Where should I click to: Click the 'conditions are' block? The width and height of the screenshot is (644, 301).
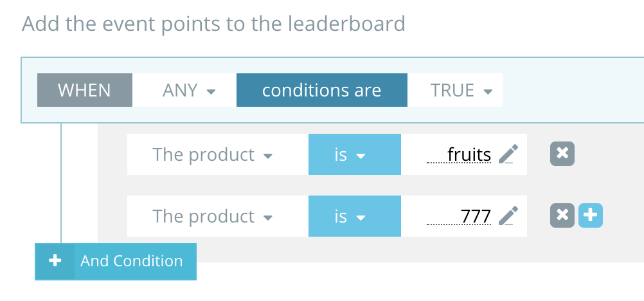click(321, 90)
